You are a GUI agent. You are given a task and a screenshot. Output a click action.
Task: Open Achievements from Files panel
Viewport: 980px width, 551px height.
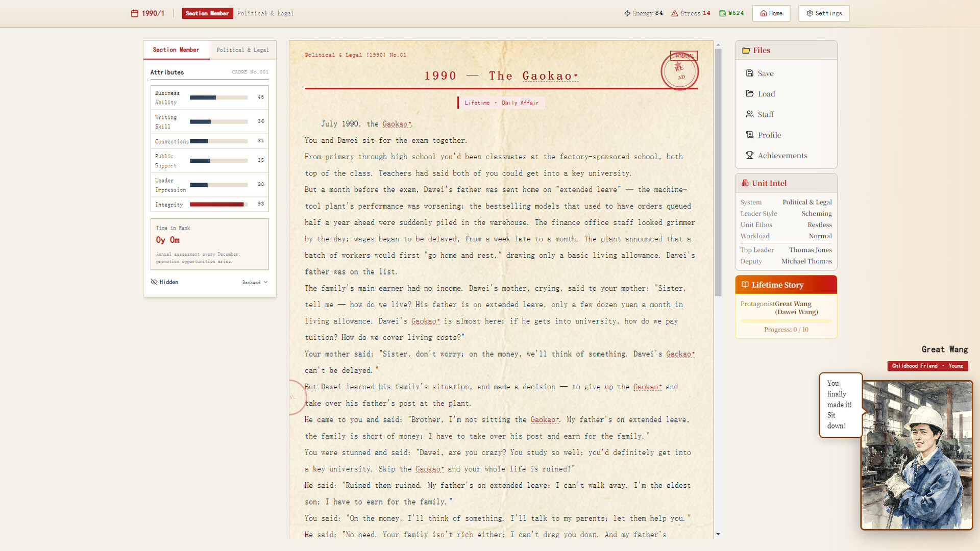tap(786, 155)
